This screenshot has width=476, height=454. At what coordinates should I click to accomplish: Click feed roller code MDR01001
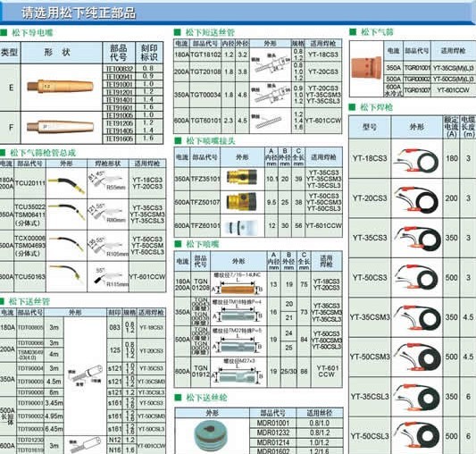click(273, 423)
